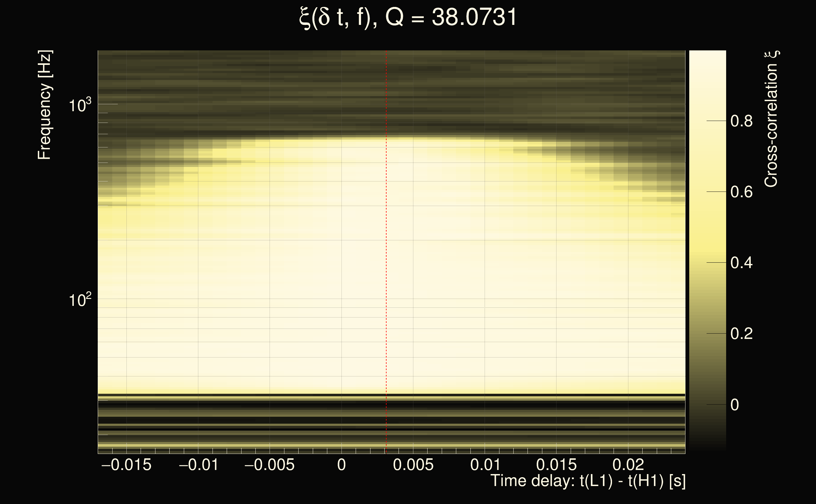Click the plot title showing Q = 38.0731
Viewport: 816px width, 504px height.
[x=408, y=17]
